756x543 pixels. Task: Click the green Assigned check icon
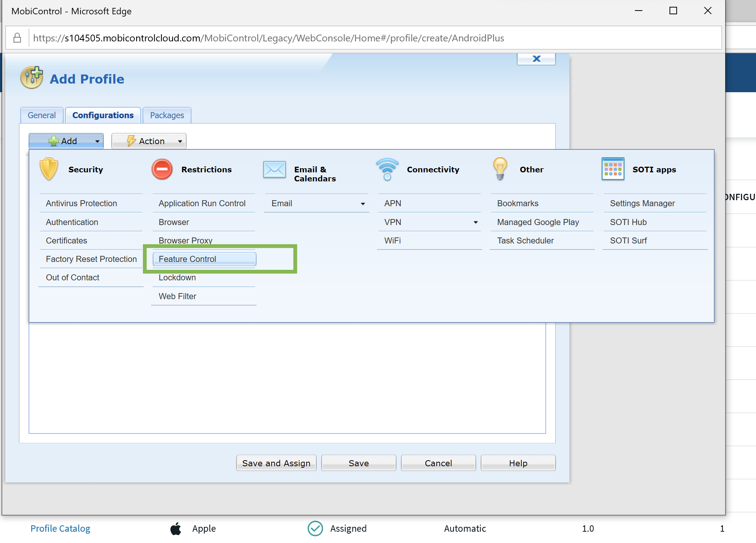coord(315,528)
